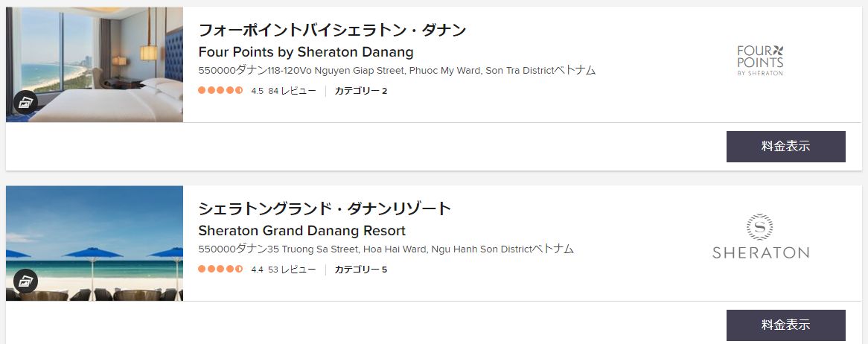Click the カテゴリー 5 label
868x344 pixels.
(361, 270)
